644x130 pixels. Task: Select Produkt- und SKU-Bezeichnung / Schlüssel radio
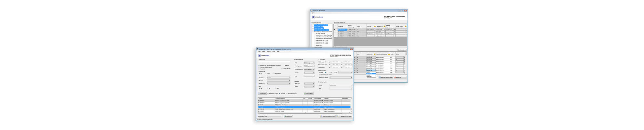[x=259, y=65]
